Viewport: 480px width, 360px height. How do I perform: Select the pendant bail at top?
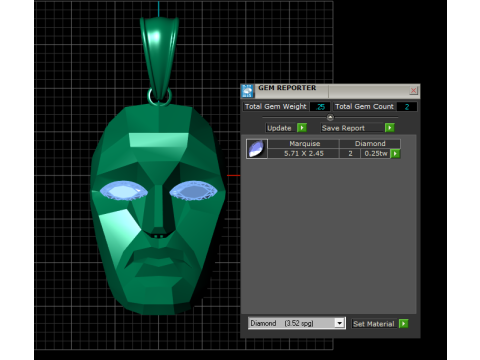click(x=159, y=57)
